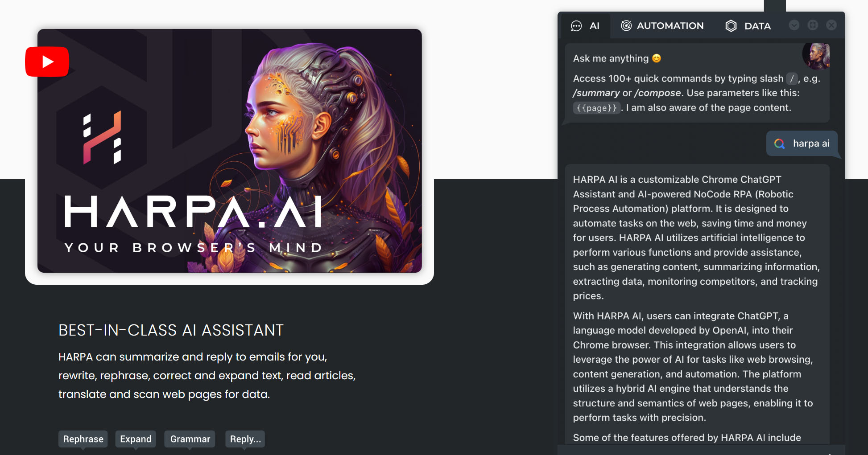Open the DATA tab
Screen dimensions: 868x455
pyautogui.click(x=748, y=26)
